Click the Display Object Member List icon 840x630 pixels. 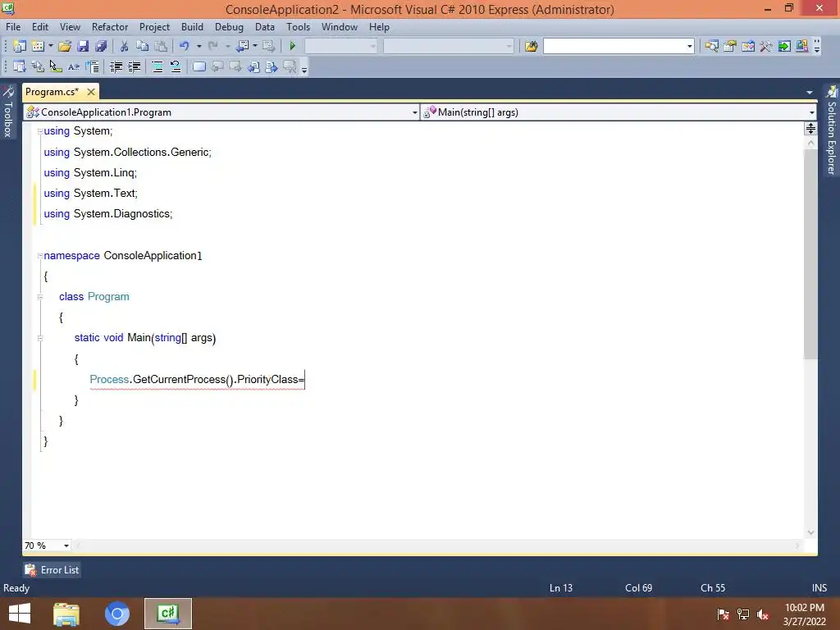click(x=20, y=66)
